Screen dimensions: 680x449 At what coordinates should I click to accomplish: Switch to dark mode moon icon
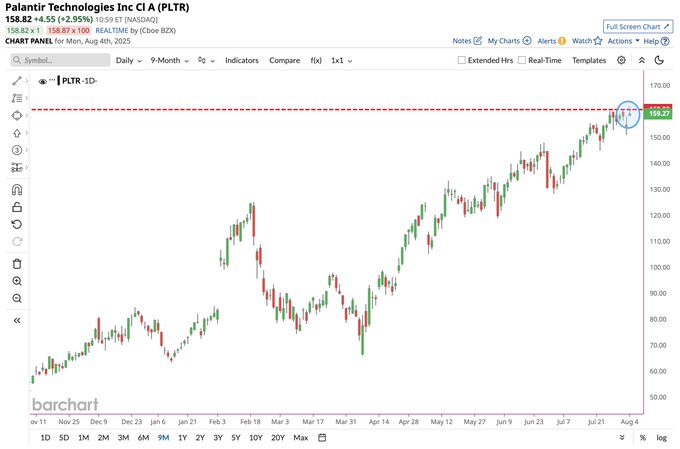point(659,60)
